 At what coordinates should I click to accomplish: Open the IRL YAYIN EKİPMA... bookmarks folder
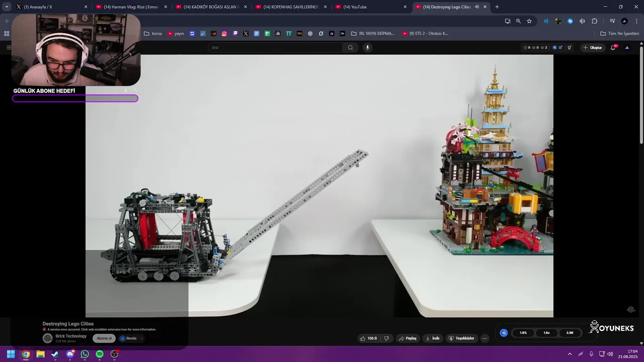(x=373, y=34)
